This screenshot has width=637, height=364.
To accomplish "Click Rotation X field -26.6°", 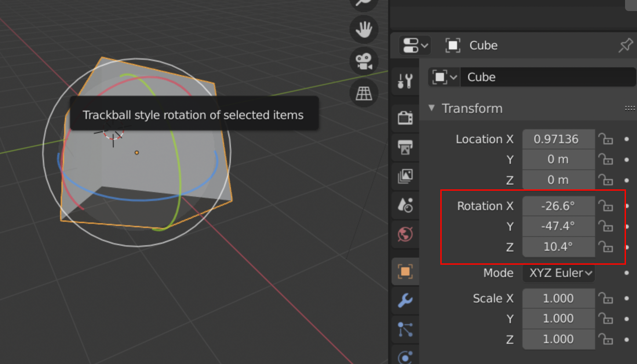I will 558,206.
